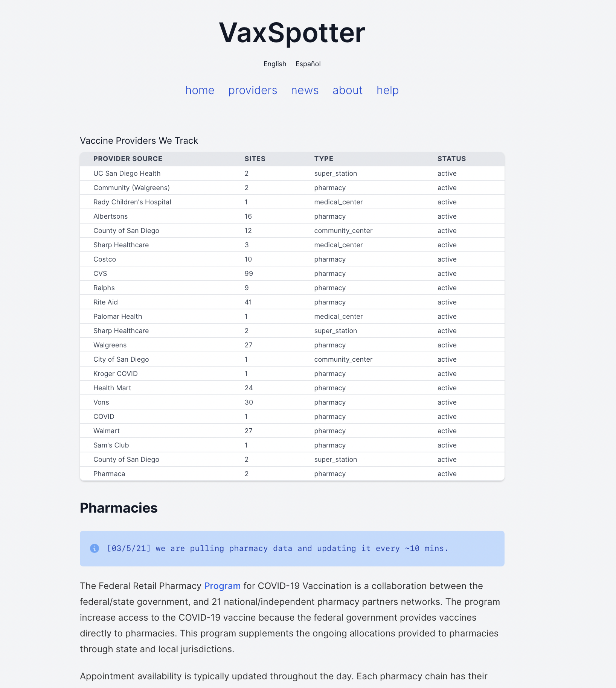Screen dimensions: 616x688
Task: Click the Pharmacies section heading
Action: pyautogui.click(x=119, y=508)
